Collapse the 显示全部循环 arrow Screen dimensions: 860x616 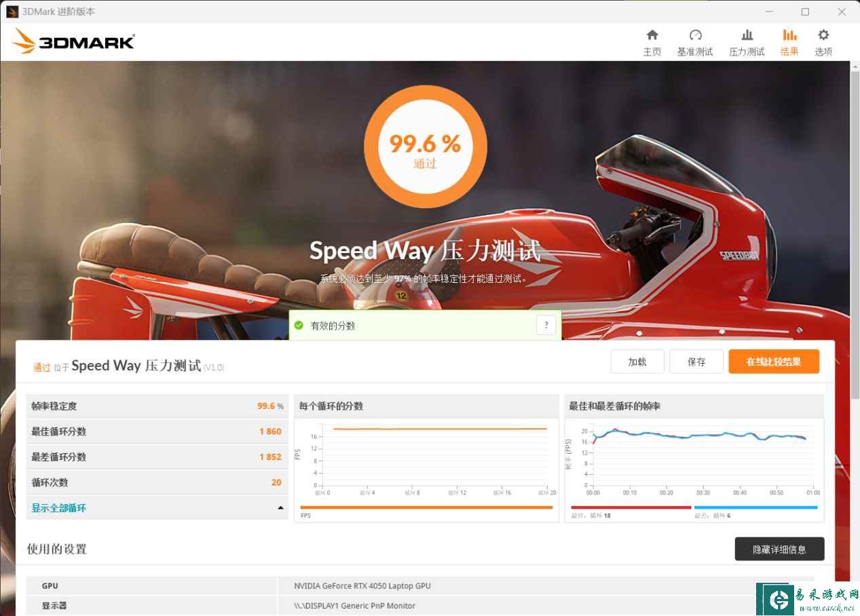[280, 508]
